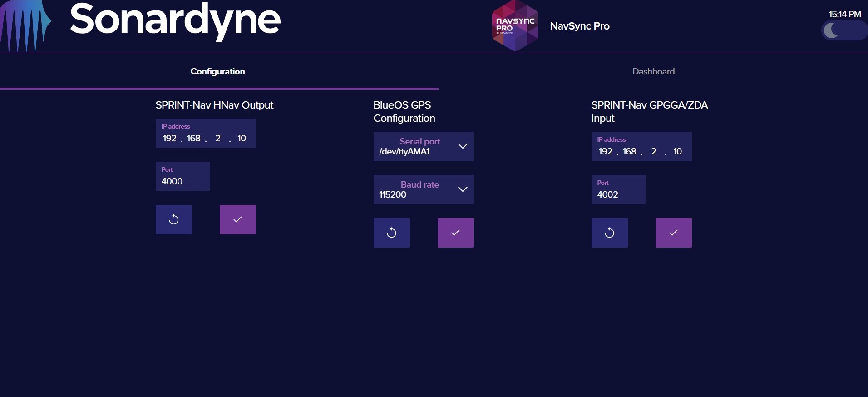Click the Sonardyne logo icon
868x397 pixels.
click(x=25, y=25)
